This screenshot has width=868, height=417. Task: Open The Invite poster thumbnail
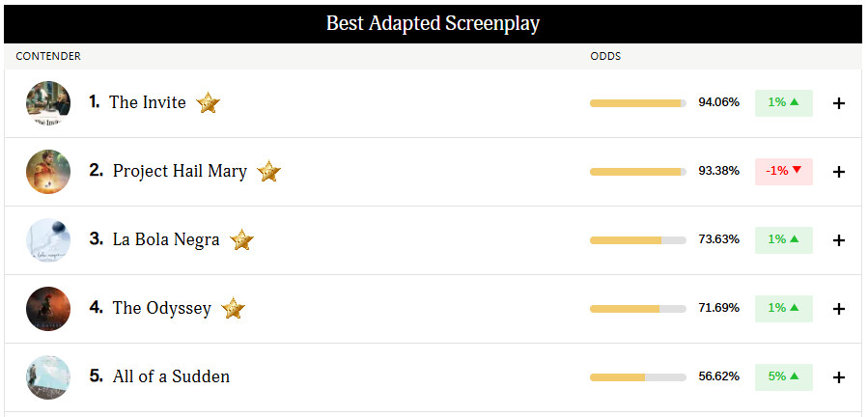click(x=48, y=103)
